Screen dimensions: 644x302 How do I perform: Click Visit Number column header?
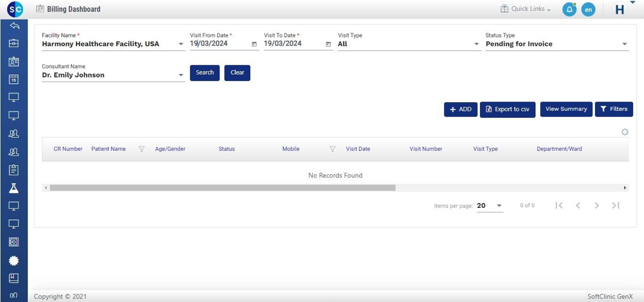point(426,149)
